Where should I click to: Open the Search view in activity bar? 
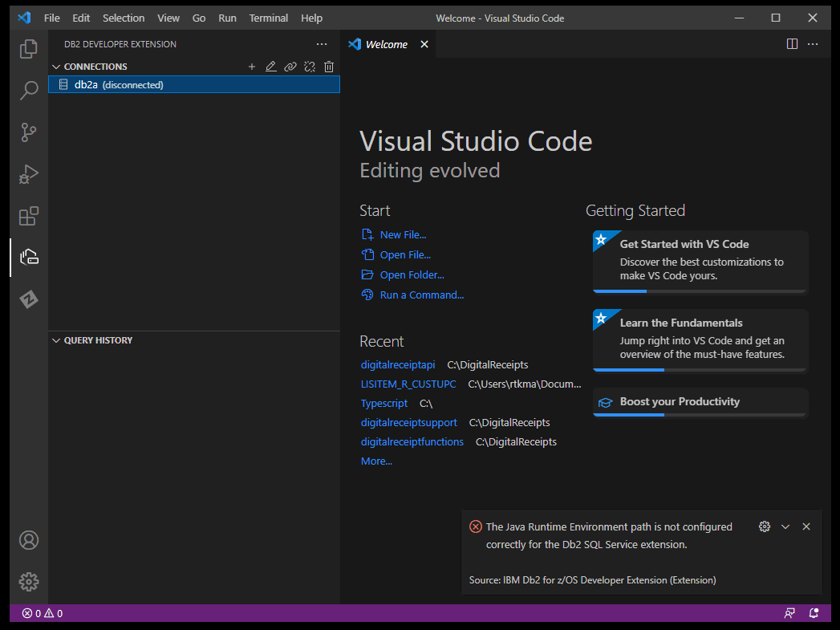tap(28, 91)
